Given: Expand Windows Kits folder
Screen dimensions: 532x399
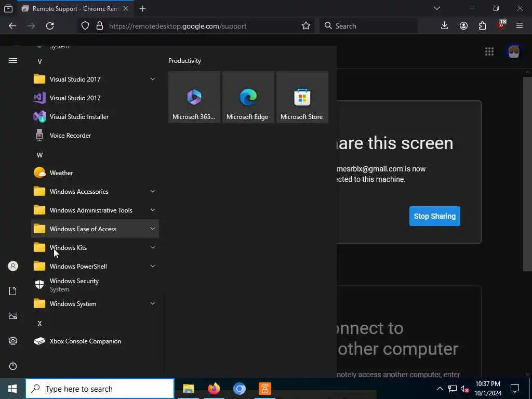Looking at the screenshot, I should 95,248.
